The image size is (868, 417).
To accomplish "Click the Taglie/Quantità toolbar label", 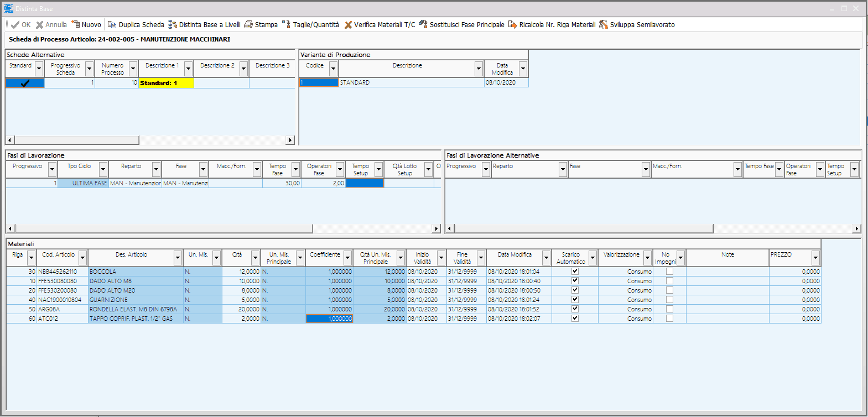I will point(316,25).
